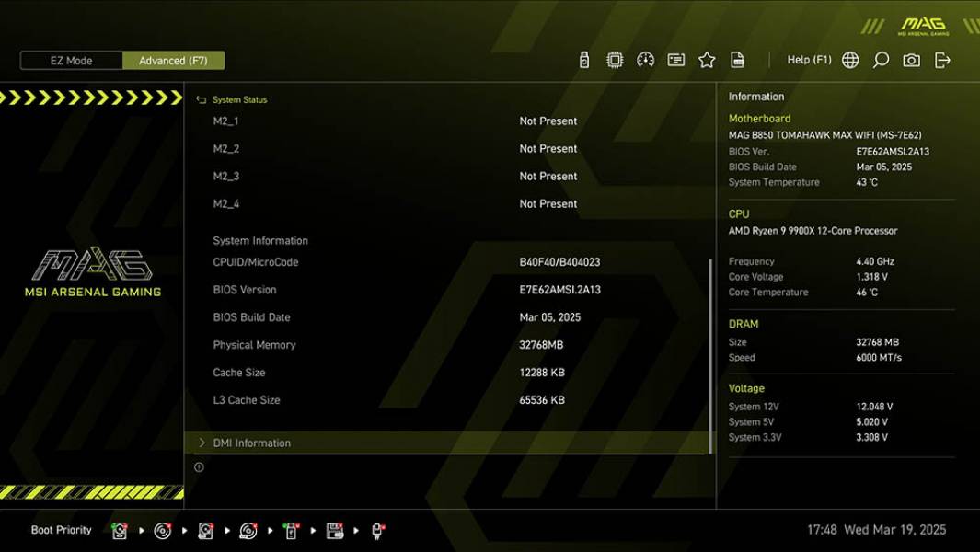980x552 pixels.
Task: Click the 65536 KB value
Action: click(x=542, y=400)
